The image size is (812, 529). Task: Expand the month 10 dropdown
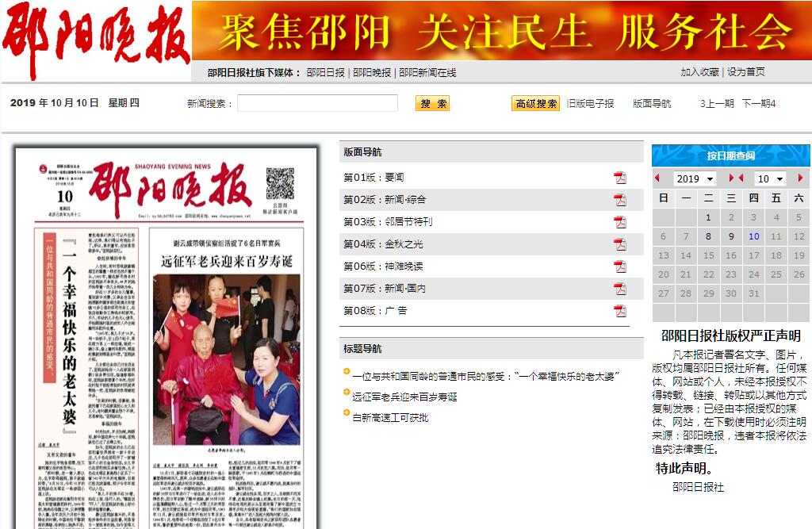769,178
